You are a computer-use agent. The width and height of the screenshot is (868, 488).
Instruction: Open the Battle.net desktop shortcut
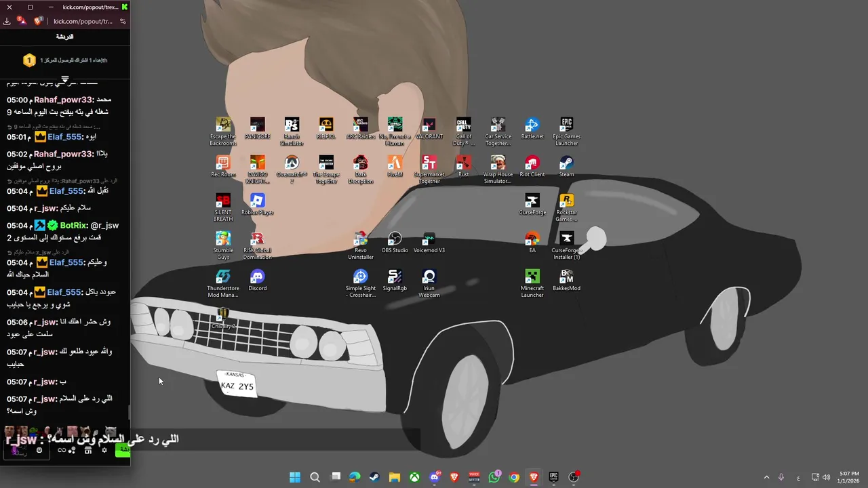pos(532,129)
